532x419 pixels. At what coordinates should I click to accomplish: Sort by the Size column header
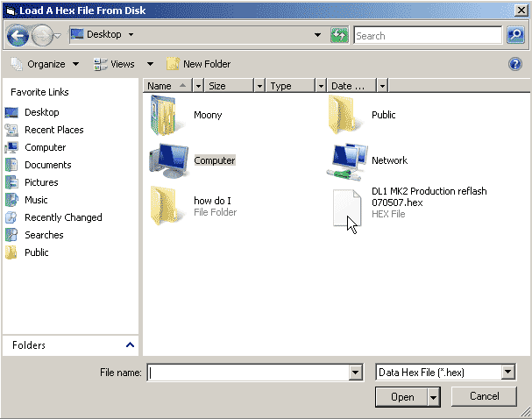coord(228,86)
